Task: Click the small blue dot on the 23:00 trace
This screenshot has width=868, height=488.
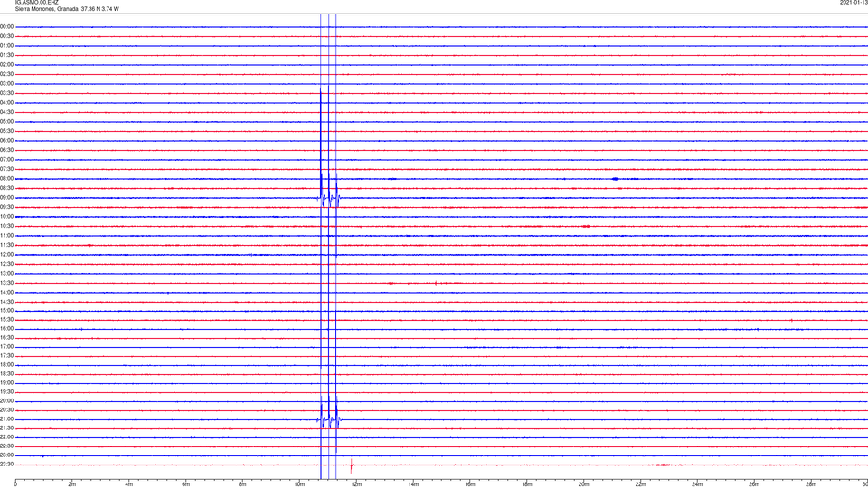Action: tap(43, 455)
